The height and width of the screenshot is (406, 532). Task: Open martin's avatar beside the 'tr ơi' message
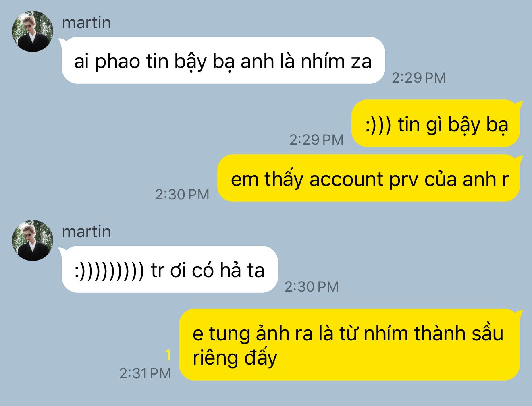[x=33, y=240]
